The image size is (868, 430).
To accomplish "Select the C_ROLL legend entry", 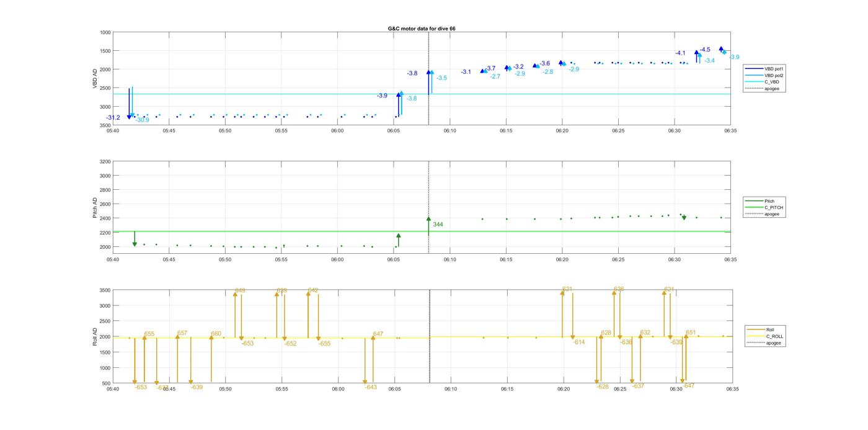I will tap(764, 336).
